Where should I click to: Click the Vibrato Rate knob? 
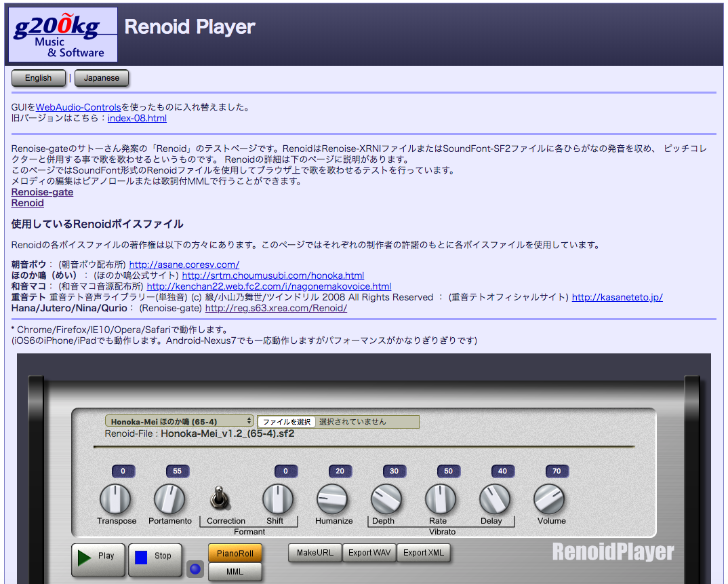pyautogui.click(x=441, y=499)
